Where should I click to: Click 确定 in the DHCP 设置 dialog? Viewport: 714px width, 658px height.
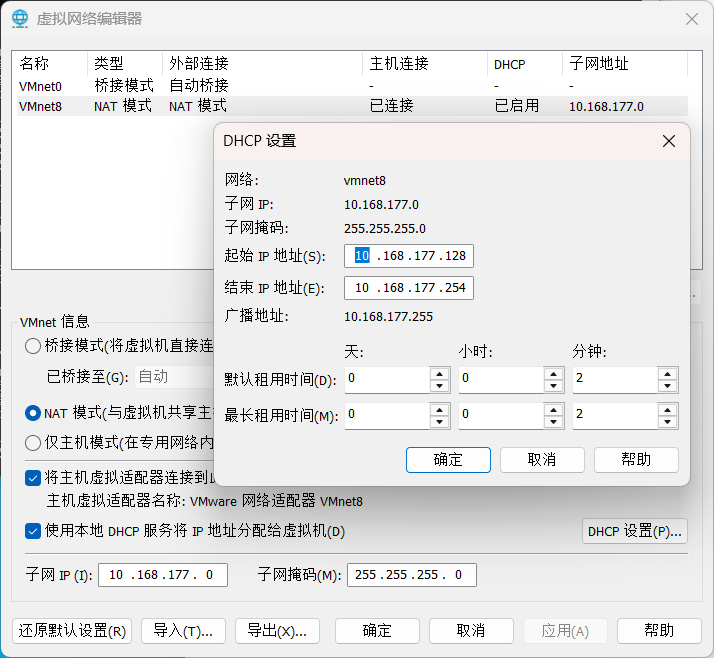pyautogui.click(x=448, y=460)
